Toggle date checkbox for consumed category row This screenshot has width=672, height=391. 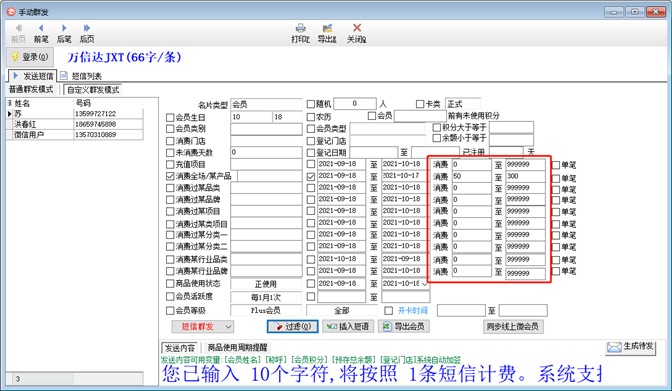click(311, 188)
